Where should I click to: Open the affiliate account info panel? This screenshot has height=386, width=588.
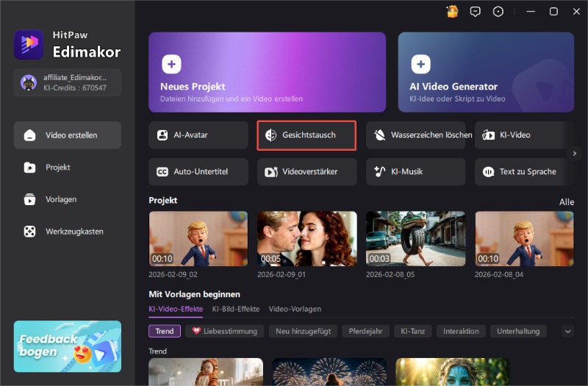68,82
